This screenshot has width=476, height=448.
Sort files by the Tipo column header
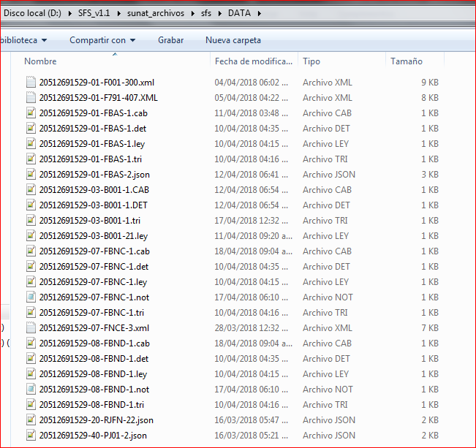coord(311,61)
